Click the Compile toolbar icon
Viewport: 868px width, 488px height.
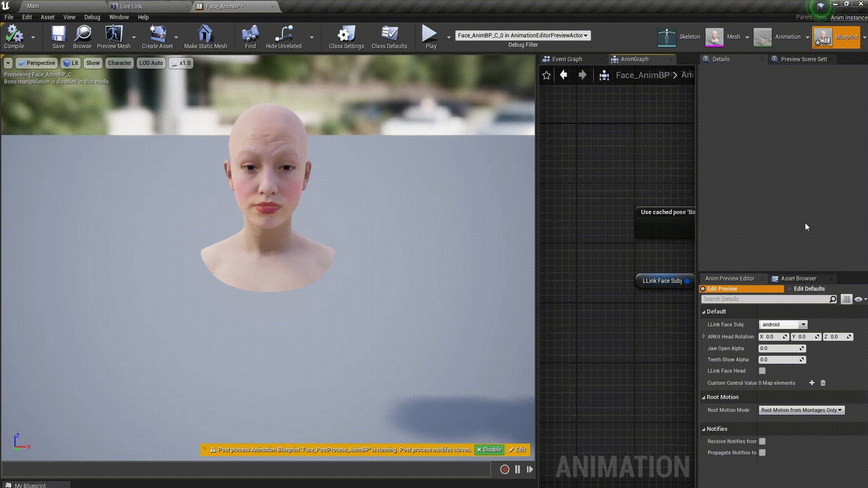click(x=14, y=36)
